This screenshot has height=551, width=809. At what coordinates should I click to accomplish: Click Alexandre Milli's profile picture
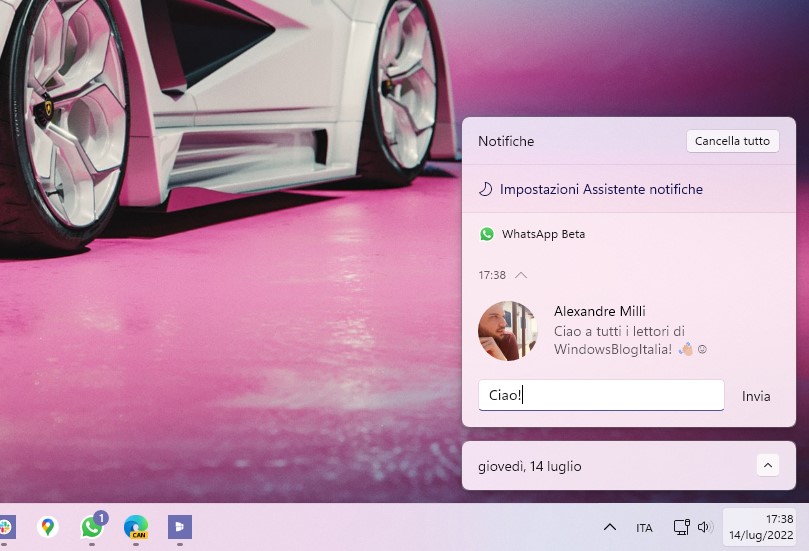point(508,331)
